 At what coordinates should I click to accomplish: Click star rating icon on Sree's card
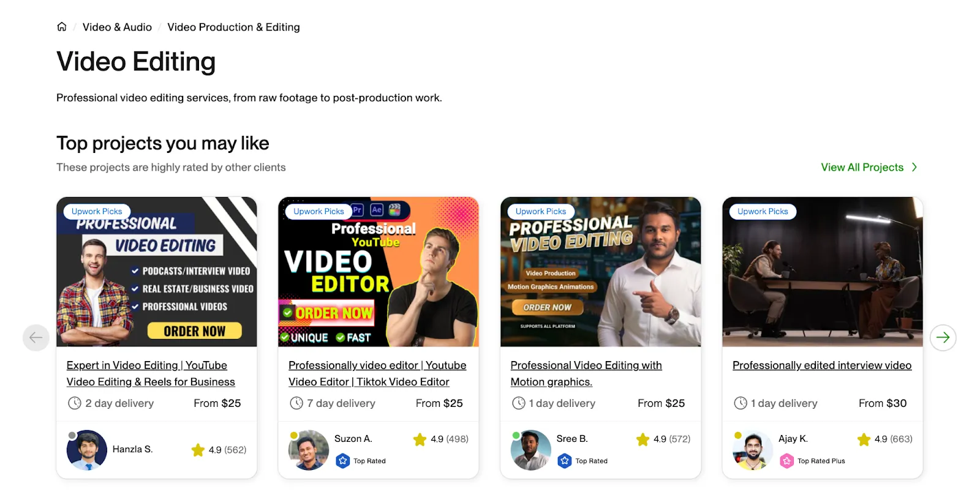click(643, 439)
